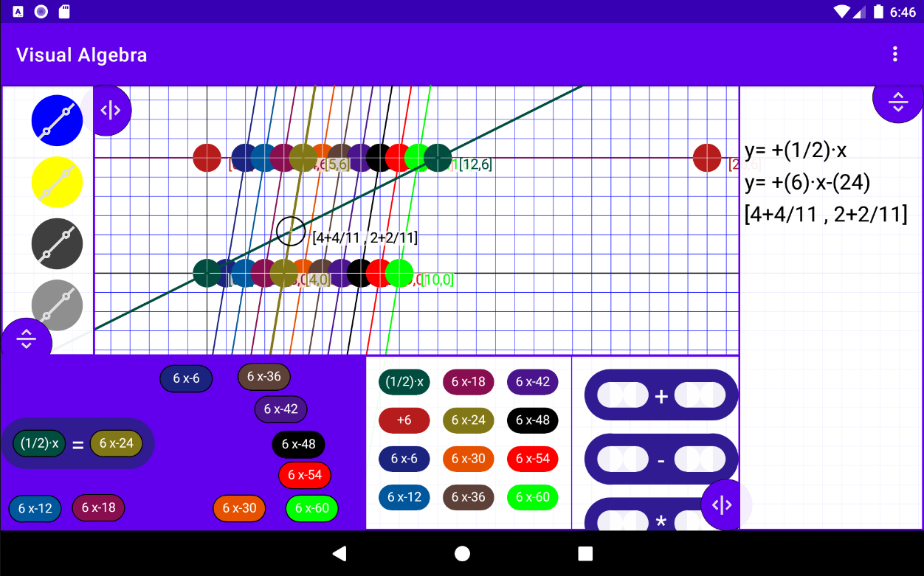924x576 pixels.
Task: Tap the red +6 chip
Action: 404,420
